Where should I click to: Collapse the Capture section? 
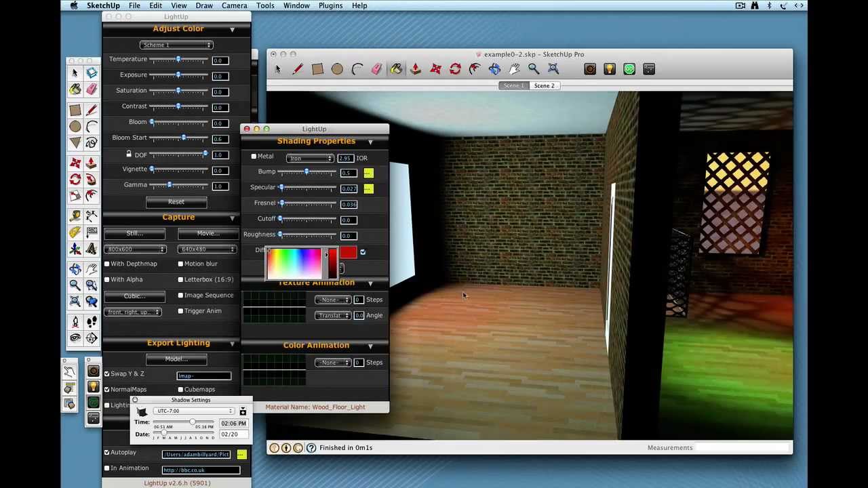[232, 218]
